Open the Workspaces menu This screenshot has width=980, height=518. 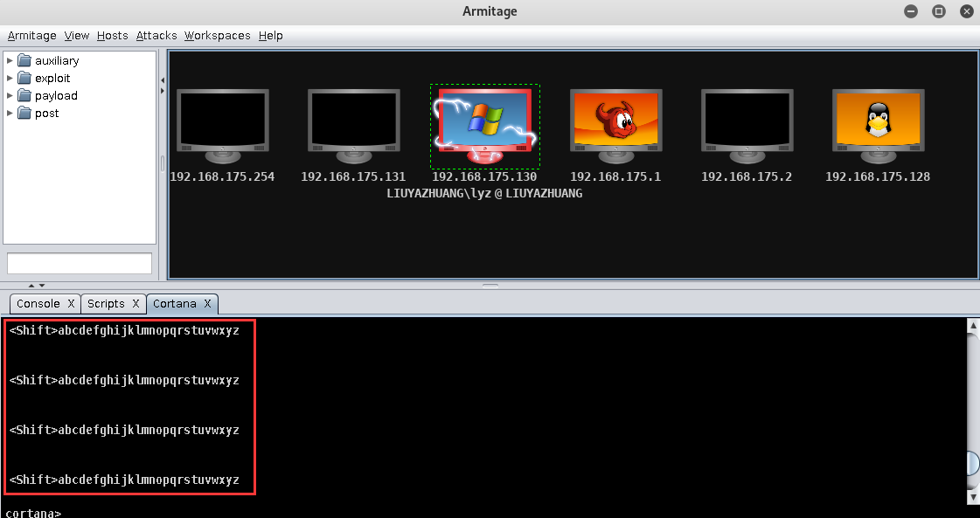pos(218,36)
